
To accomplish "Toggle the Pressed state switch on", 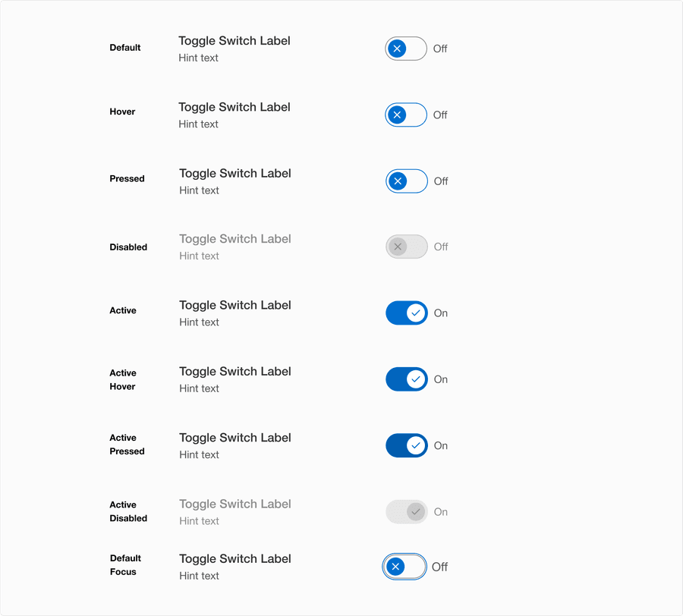I will pos(407,181).
